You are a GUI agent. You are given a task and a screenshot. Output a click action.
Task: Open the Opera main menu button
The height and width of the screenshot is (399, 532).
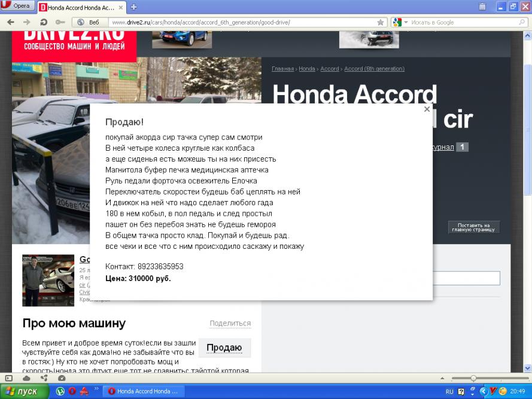17,5
